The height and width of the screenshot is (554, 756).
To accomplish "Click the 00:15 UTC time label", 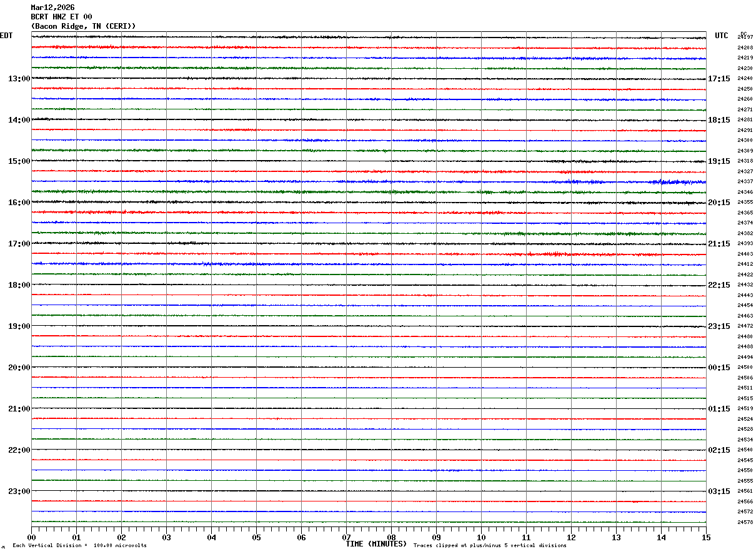I will [719, 368].
